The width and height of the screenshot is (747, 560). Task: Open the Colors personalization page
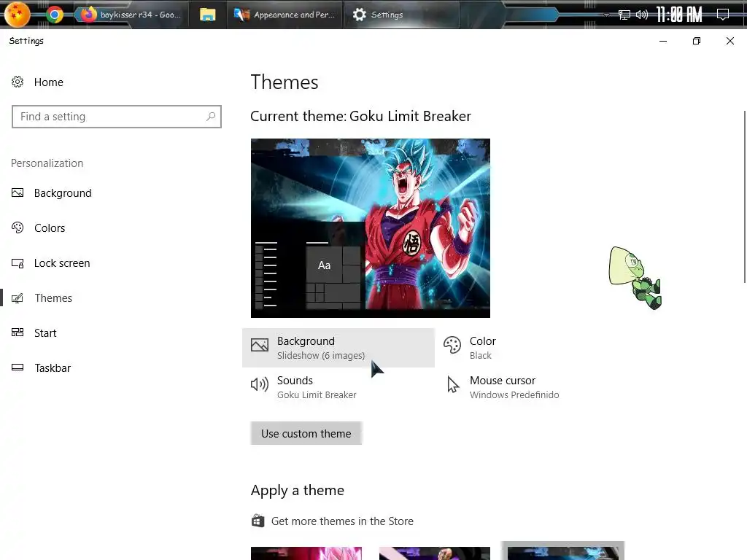point(50,228)
